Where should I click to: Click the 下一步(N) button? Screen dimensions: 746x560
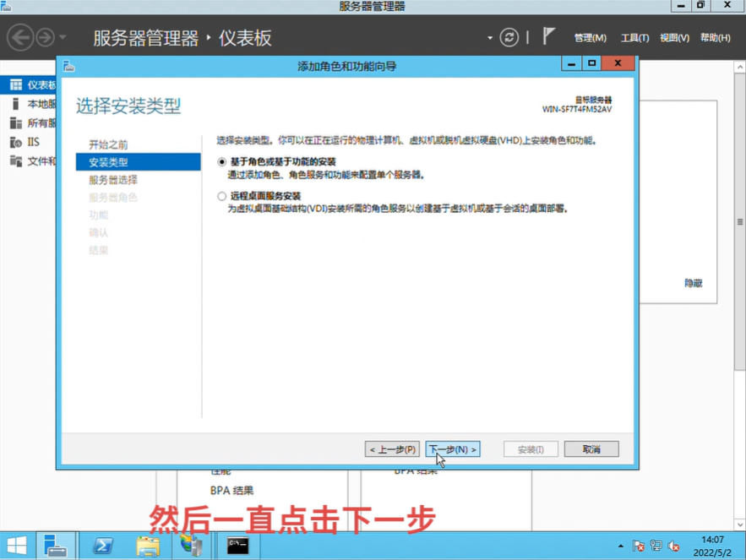click(453, 449)
